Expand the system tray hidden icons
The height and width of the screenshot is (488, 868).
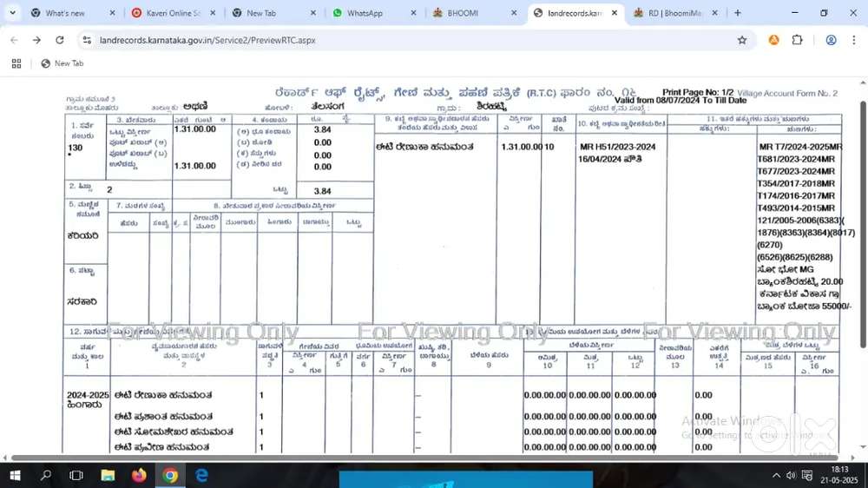776,476
